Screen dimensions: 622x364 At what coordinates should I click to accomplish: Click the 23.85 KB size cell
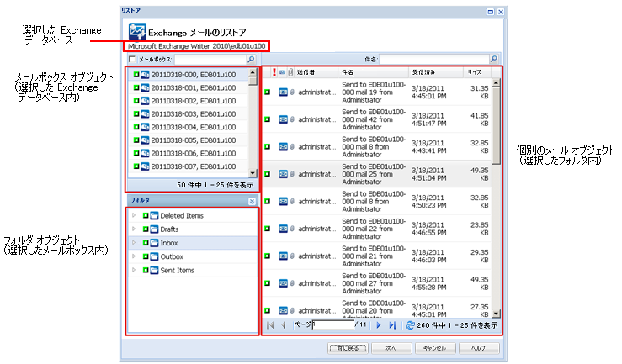coord(479,229)
